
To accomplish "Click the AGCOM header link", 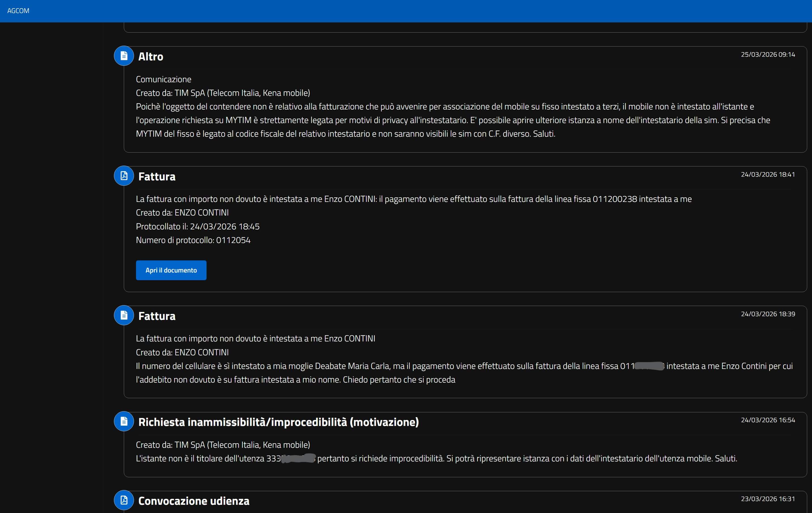I will pyautogui.click(x=18, y=11).
